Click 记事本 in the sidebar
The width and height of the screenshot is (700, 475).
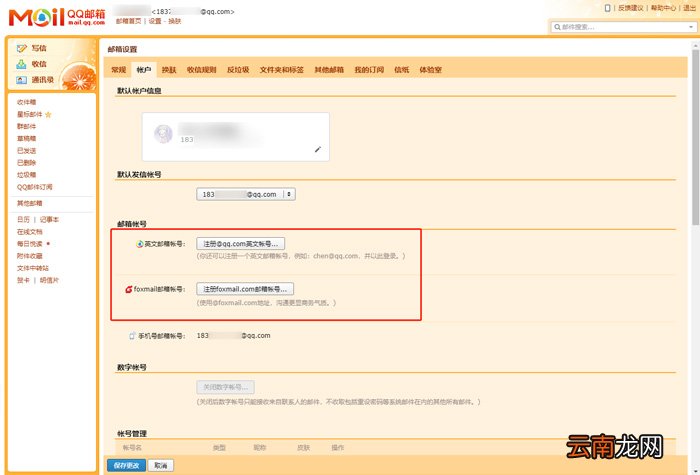[x=49, y=220]
